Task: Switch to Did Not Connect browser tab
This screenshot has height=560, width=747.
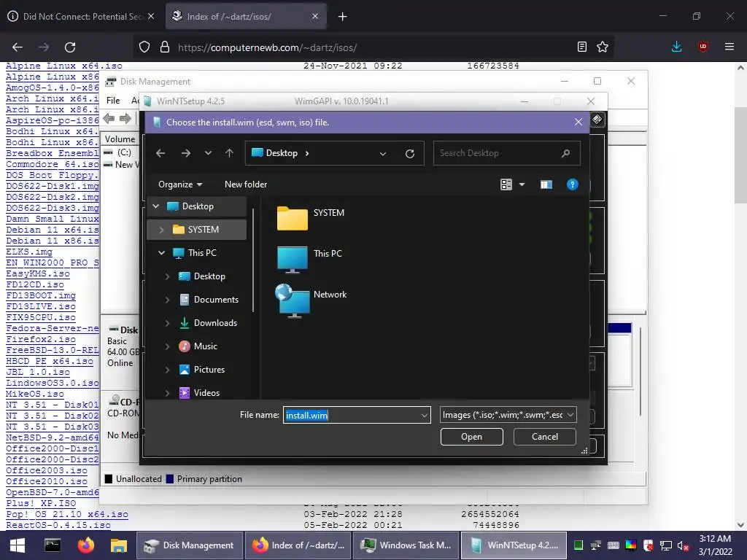Action: [81, 16]
